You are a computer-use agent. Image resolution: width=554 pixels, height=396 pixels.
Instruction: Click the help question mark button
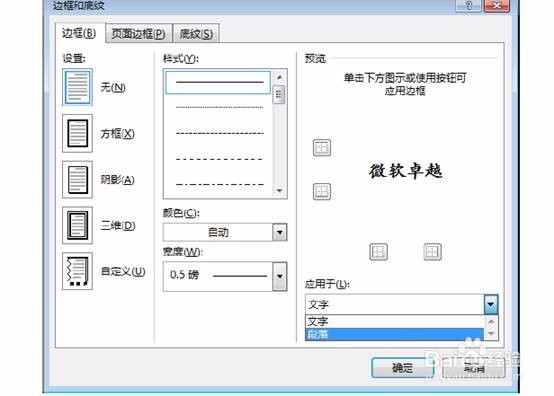468,5
